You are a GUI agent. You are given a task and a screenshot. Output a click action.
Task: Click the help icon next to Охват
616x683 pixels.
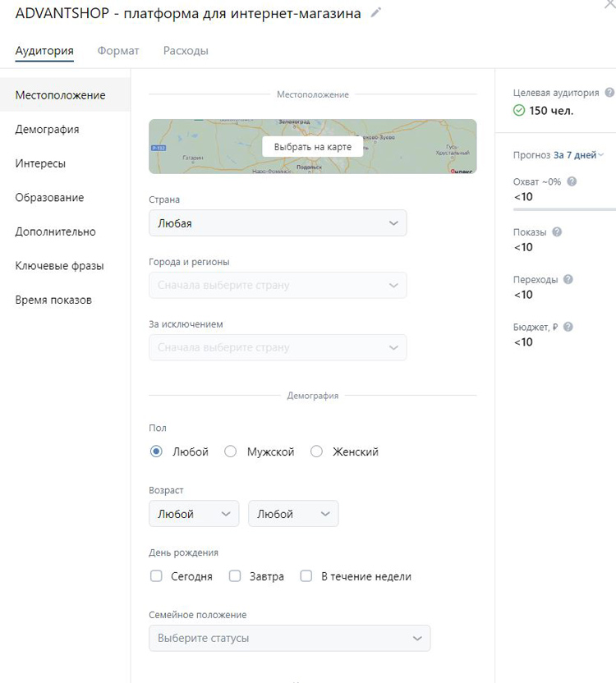pyautogui.click(x=572, y=181)
